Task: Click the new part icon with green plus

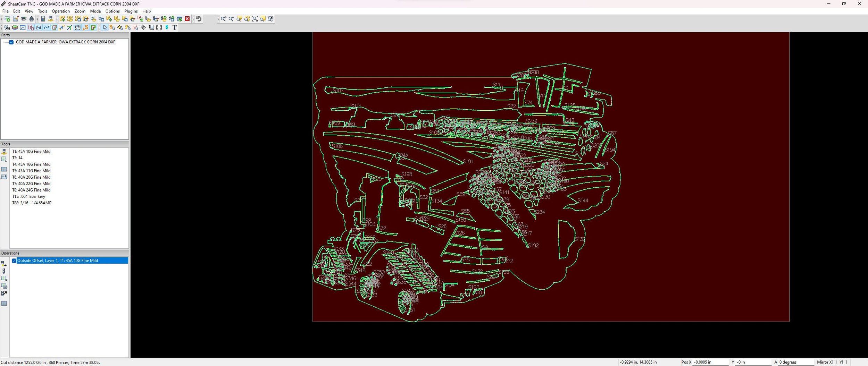Action: tap(109, 19)
